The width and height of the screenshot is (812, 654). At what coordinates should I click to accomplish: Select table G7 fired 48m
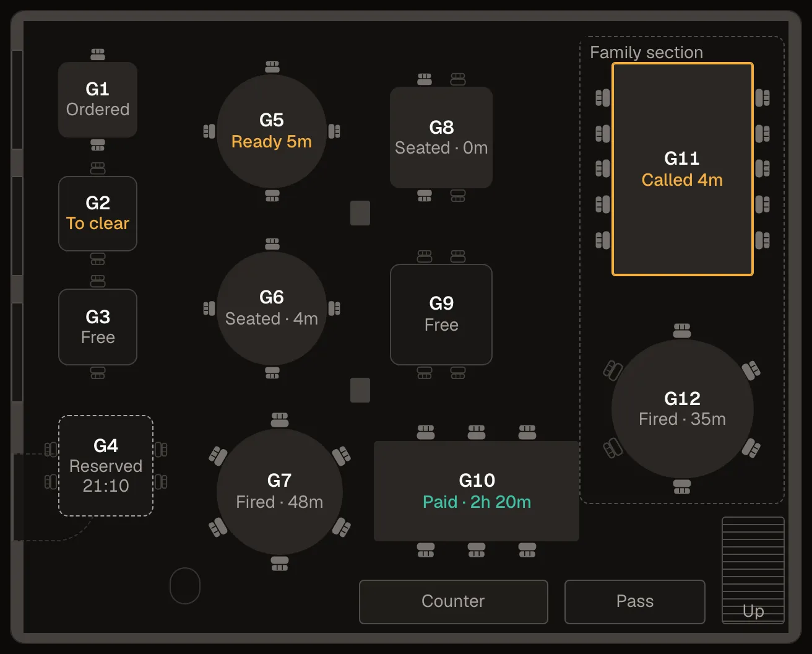pyautogui.click(x=280, y=492)
